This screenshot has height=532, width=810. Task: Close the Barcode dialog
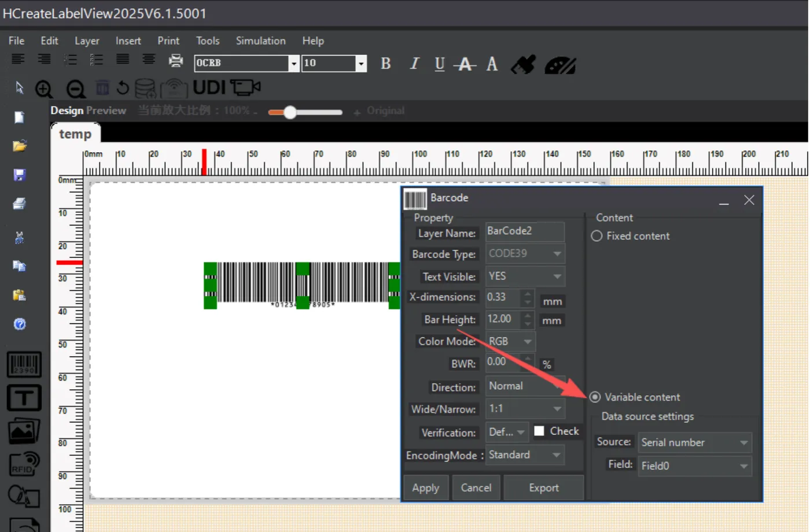tap(749, 200)
